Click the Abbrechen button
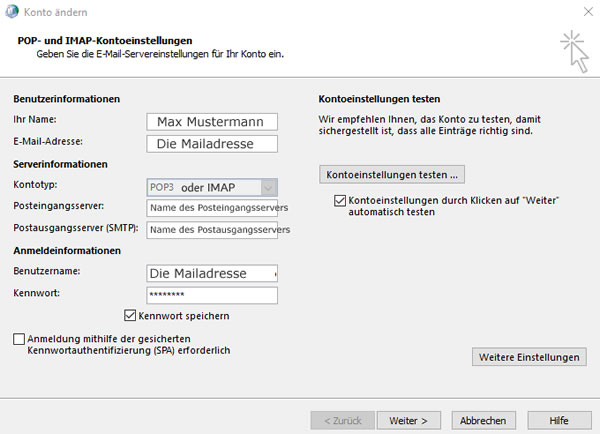 [x=483, y=421]
